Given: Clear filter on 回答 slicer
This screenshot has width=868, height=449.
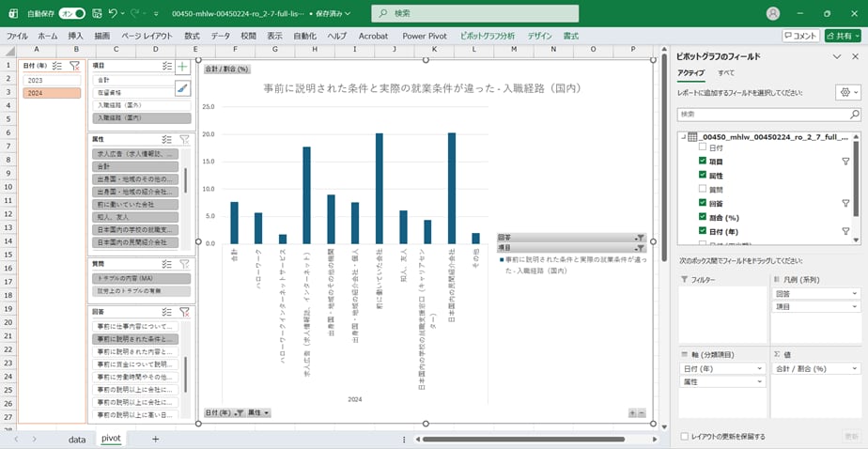Looking at the screenshot, I should click(x=184, y=311).
